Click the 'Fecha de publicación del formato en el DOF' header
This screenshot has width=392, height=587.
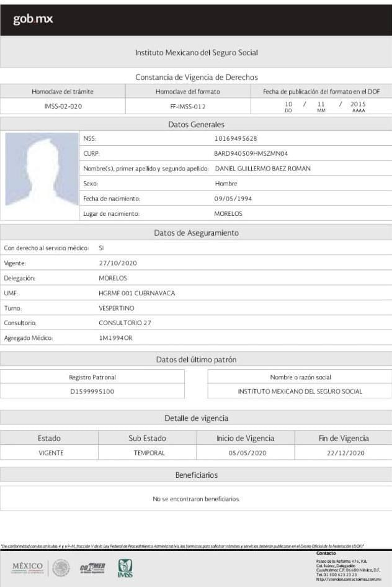coord(321,91)
